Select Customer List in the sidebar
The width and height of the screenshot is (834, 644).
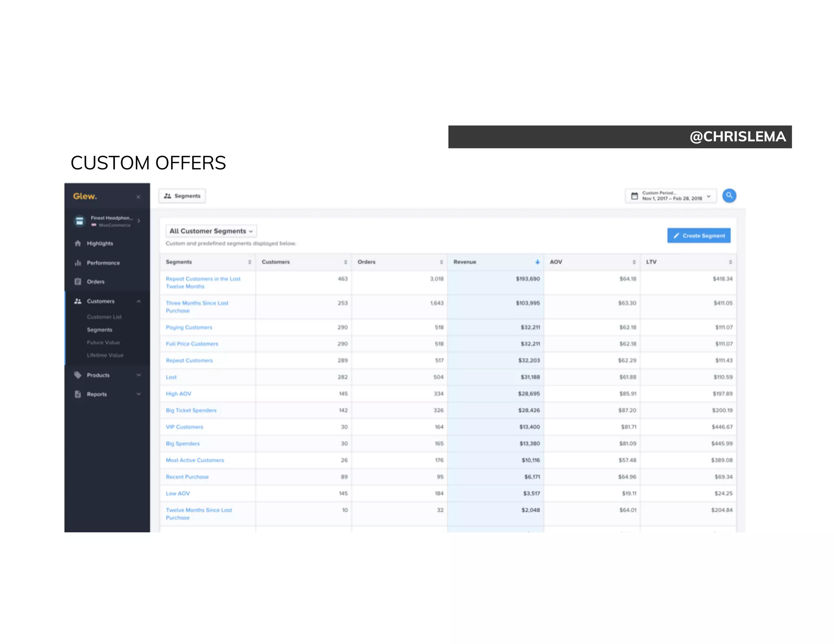pos(104,317)
